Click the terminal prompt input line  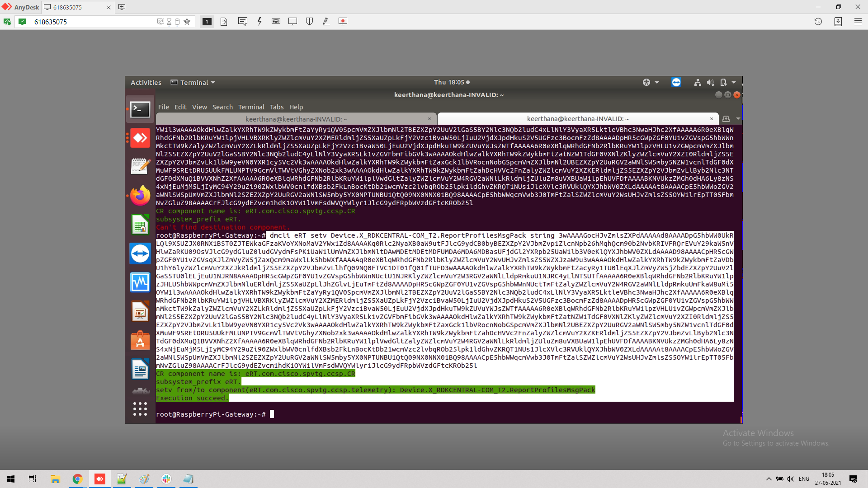215,414
